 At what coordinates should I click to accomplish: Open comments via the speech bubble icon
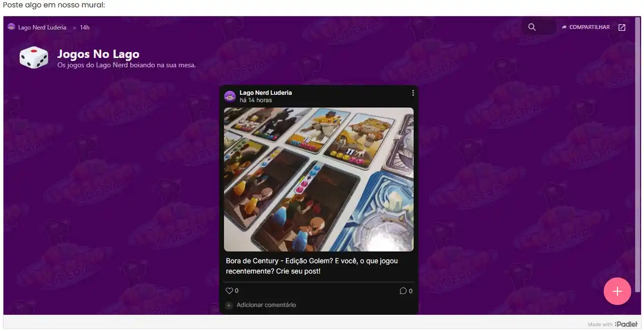[x=403, y=291]
